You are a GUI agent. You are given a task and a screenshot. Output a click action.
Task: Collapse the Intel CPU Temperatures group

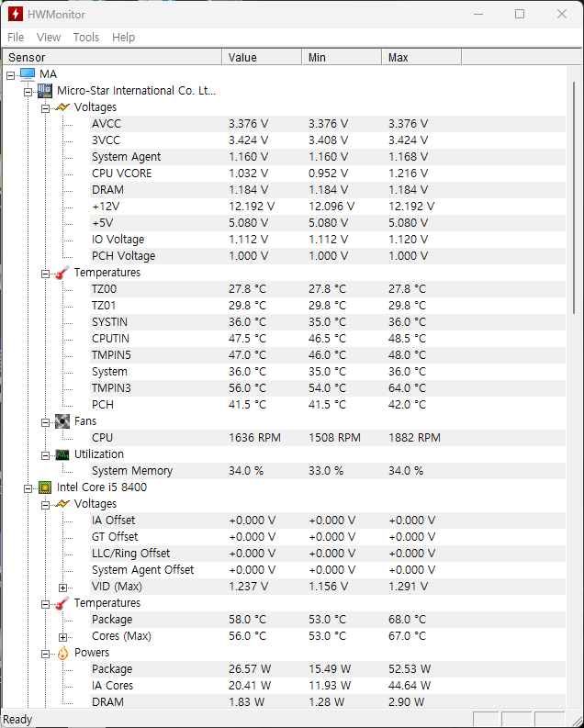coord(46,604)
